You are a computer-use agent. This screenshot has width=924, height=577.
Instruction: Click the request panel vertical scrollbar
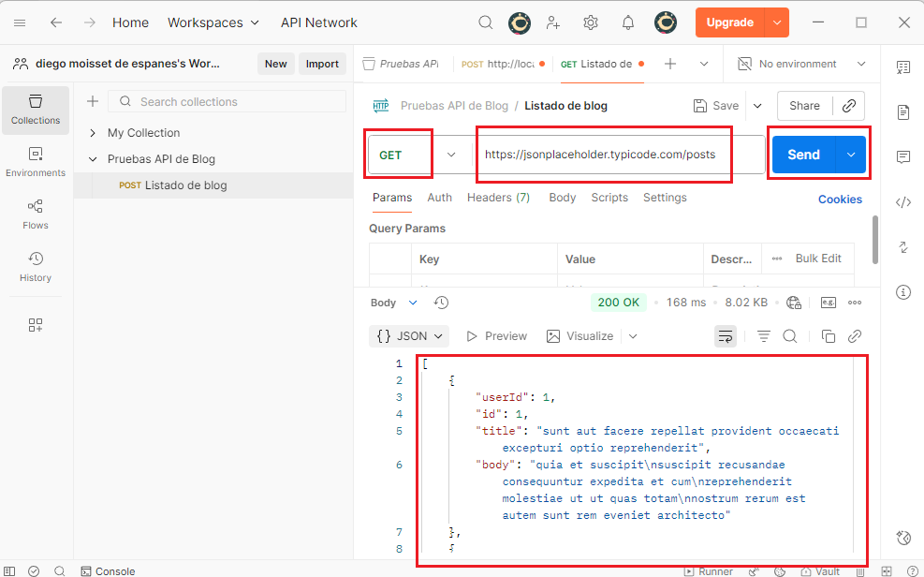[x=875, y=239]
